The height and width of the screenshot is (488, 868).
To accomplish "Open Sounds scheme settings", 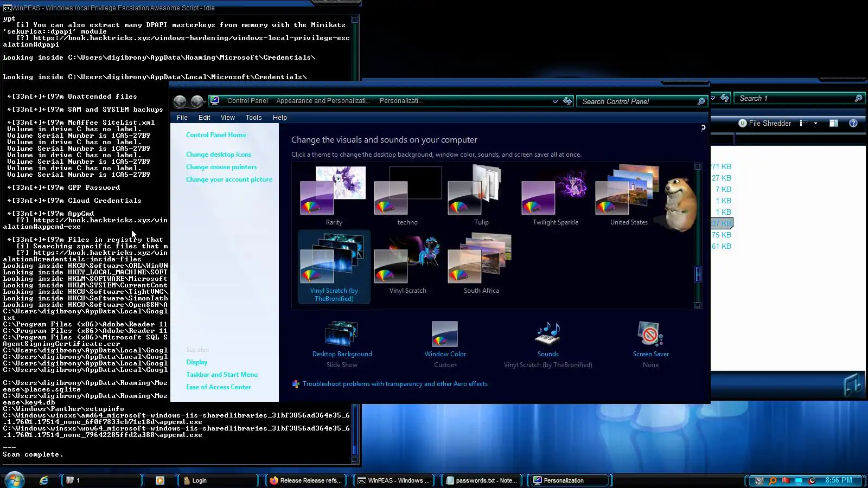I will (548, 344).
